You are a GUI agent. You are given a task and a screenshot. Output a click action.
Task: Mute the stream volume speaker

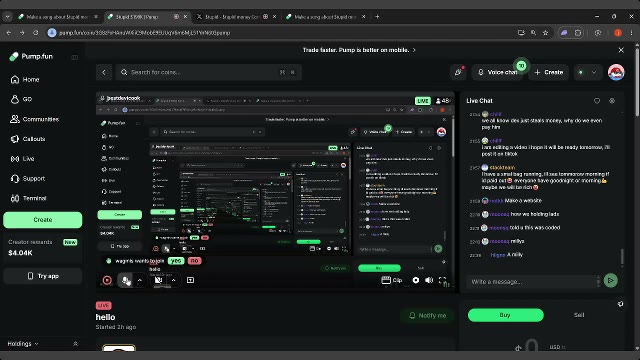(x=429, y=280)
